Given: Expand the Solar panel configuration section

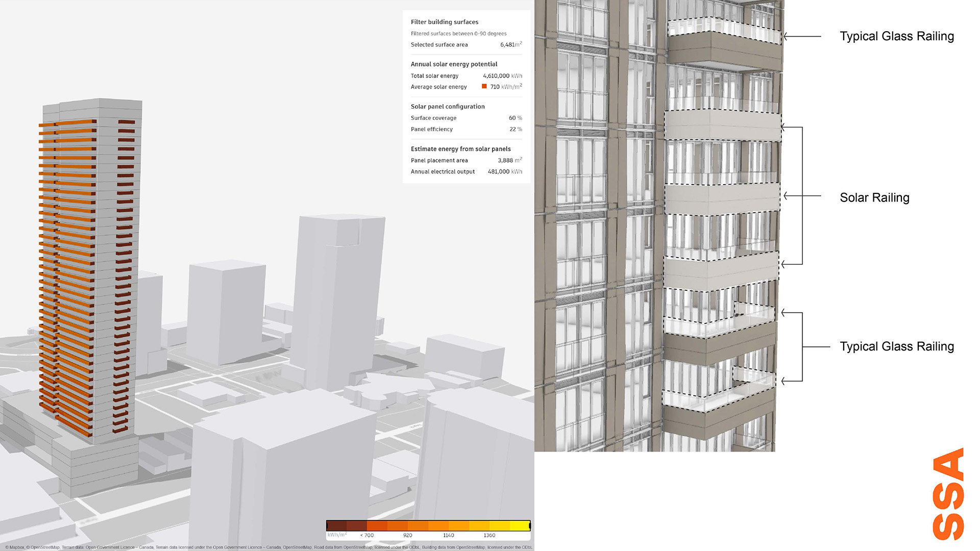Looking at the screenshot, I should 448,106.
